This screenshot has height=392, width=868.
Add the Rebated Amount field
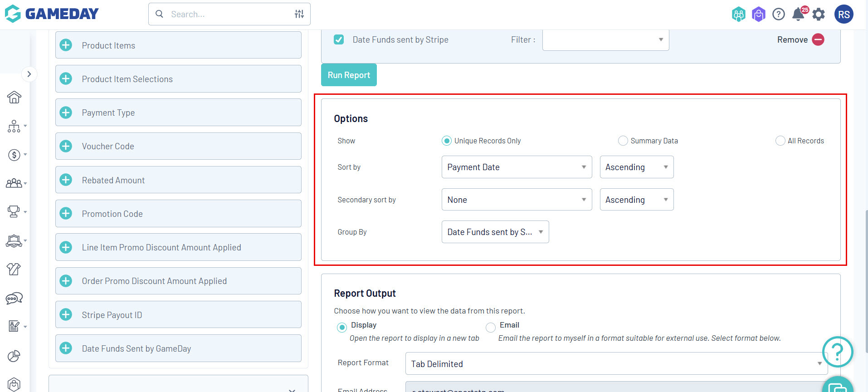coord(66,180)
